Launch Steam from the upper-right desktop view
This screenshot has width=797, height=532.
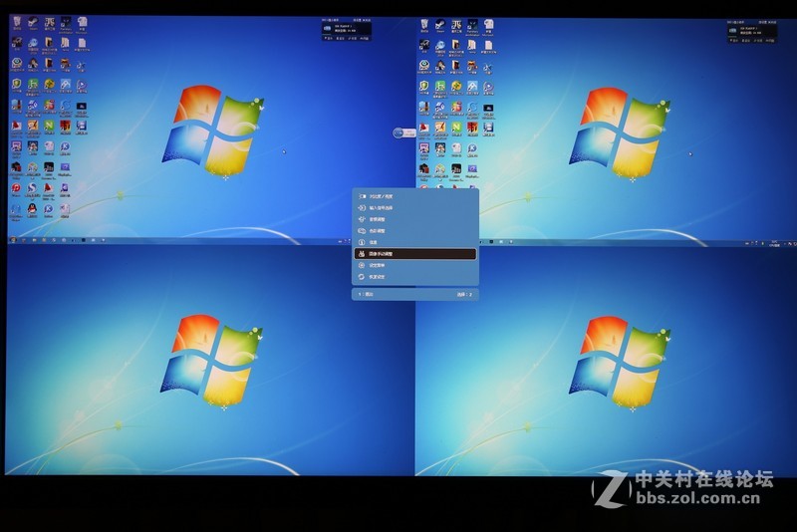440,26
